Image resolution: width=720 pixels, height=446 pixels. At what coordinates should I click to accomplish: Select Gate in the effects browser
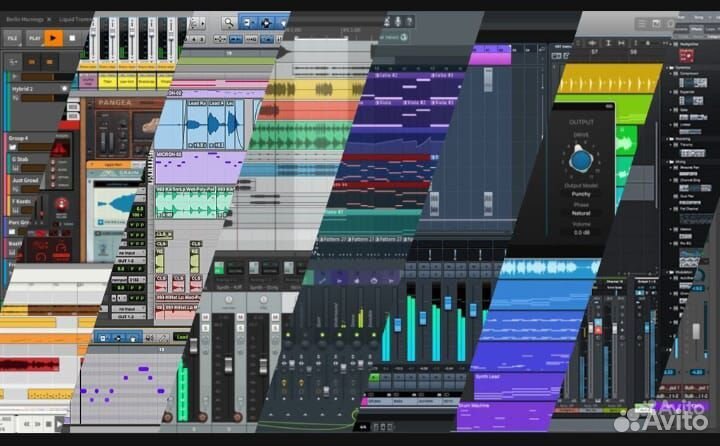pos(684,110)
